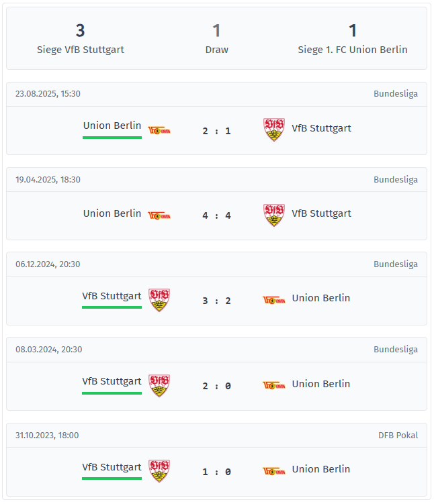
Task: Click Union Berlin crest in 23.08.2025 match
Action: click(159, 130)
